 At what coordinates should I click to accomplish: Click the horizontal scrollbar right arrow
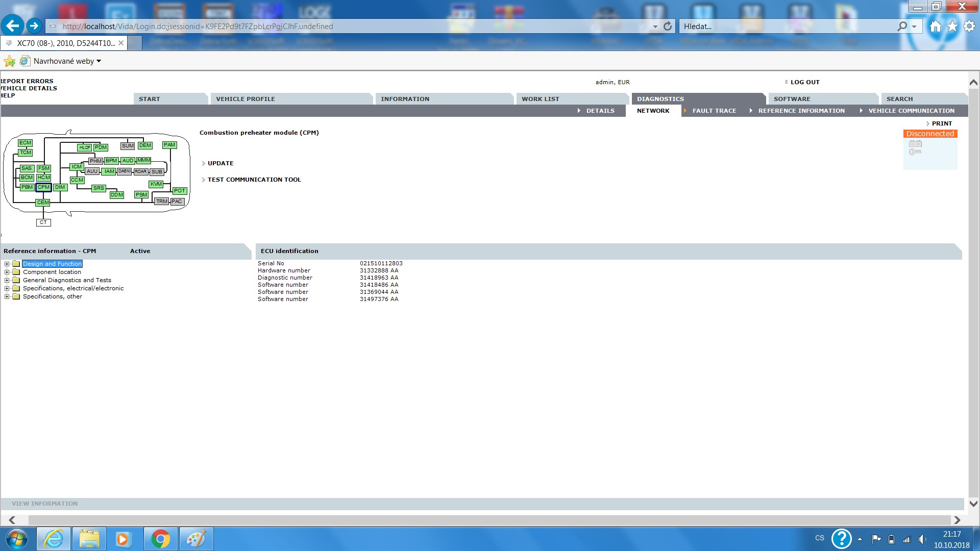pyautogui.click(x=957, y=520)
